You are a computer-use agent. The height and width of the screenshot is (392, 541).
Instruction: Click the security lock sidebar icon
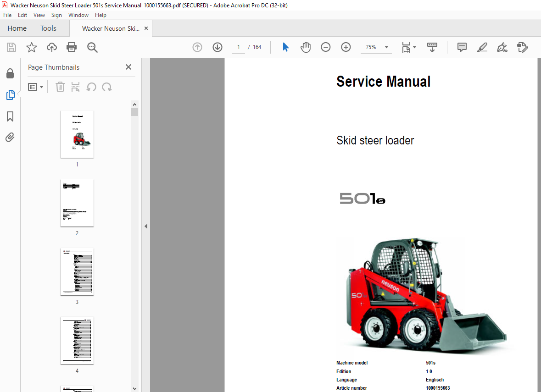click(x=10, y=73)
